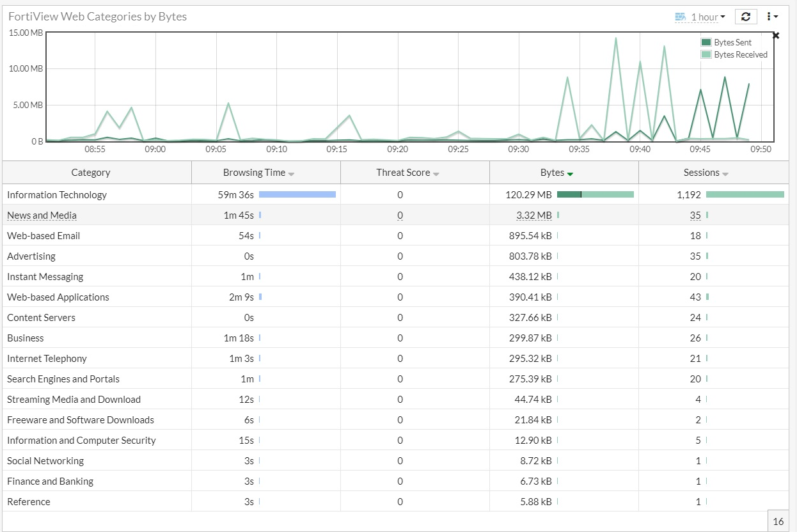The image size is (797, 532).
Task: Open the News and Media category link
Action: (42, 215)
